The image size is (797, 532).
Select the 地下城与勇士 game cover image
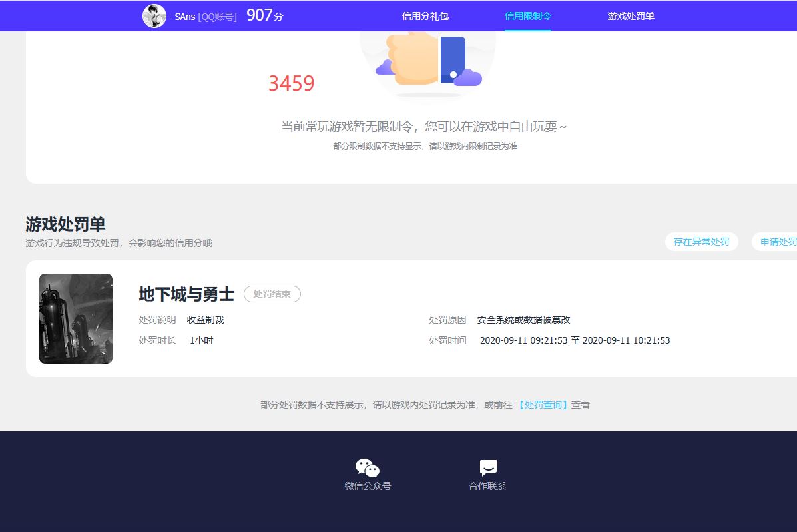point(75,318)
